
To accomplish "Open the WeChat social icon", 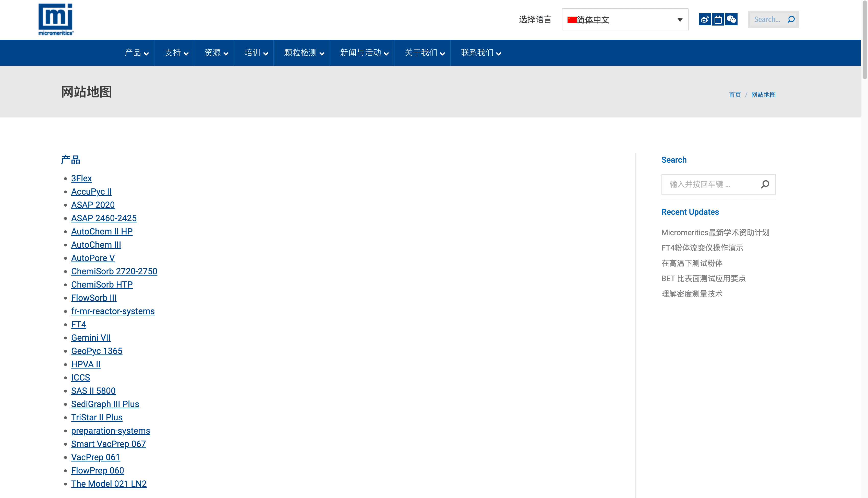I will pos(731,19).
